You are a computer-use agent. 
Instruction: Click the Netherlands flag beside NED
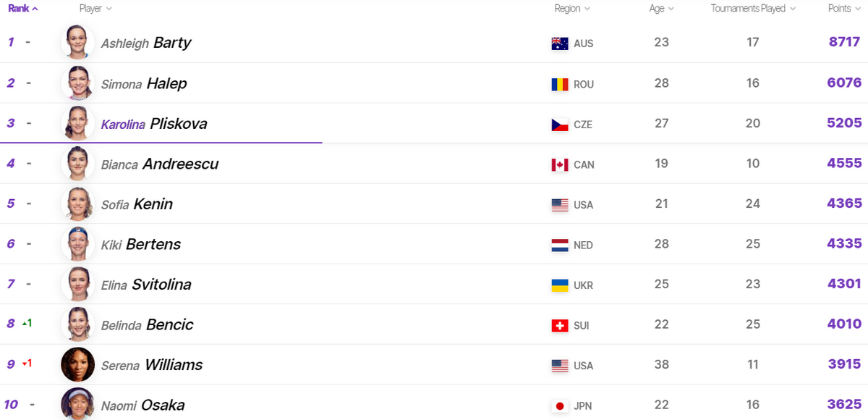pyautogui.click(x=560, y=245)
